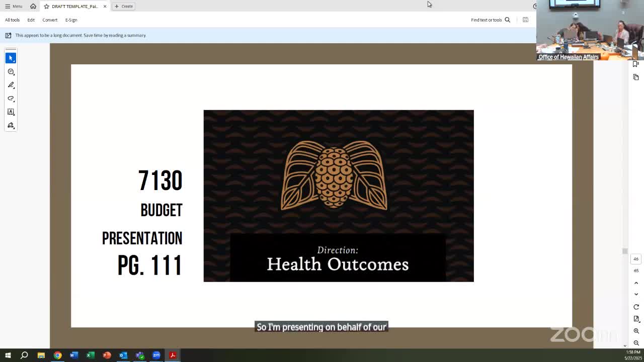Click the 'PG. 111' slide text
The image size is (644, 362).
pyautogui.click(x=149, y=265)
